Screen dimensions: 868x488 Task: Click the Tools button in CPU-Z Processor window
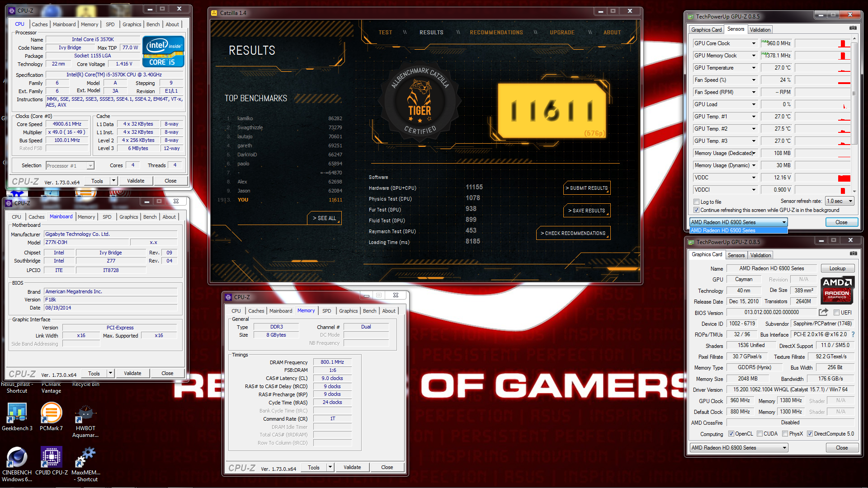tap(97, 181)
